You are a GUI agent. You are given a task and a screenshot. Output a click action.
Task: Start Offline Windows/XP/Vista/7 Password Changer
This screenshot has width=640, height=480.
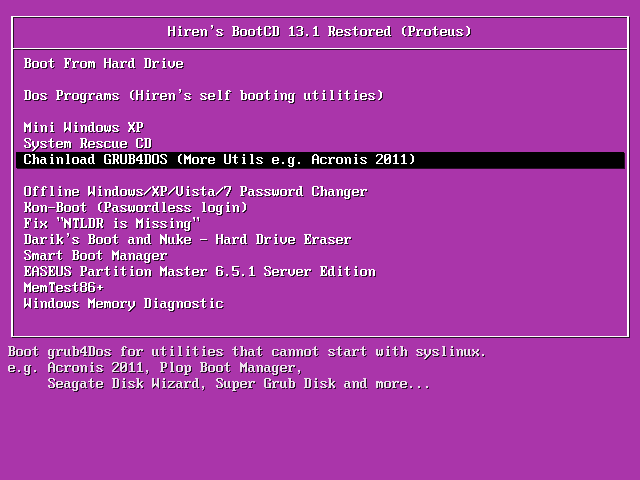coord(196,192)
